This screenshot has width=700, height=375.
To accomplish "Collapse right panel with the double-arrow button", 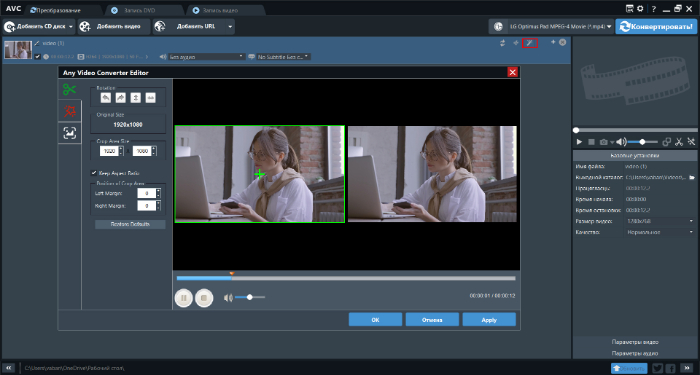I will (x=688, y=368).
